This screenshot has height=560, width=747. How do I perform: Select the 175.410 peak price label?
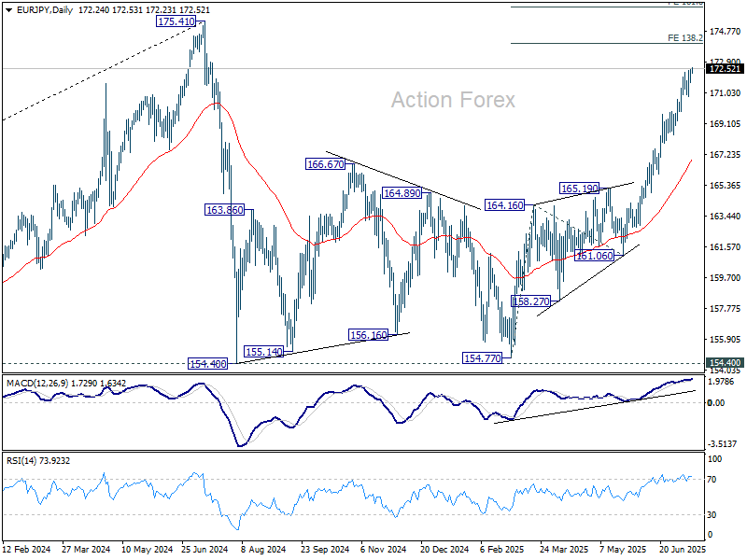point(176,21)
